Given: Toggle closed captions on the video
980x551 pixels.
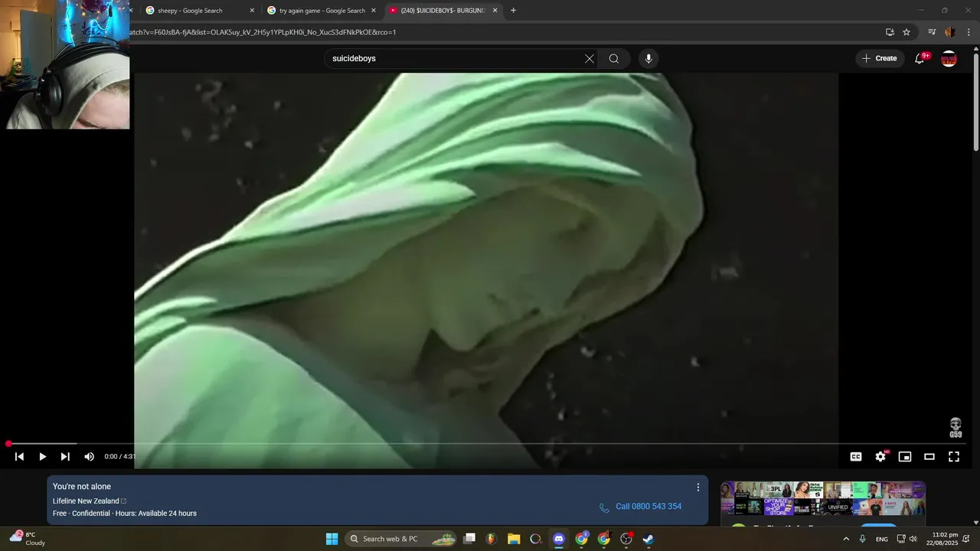Looking at the screenshot, I should point(856,457).
